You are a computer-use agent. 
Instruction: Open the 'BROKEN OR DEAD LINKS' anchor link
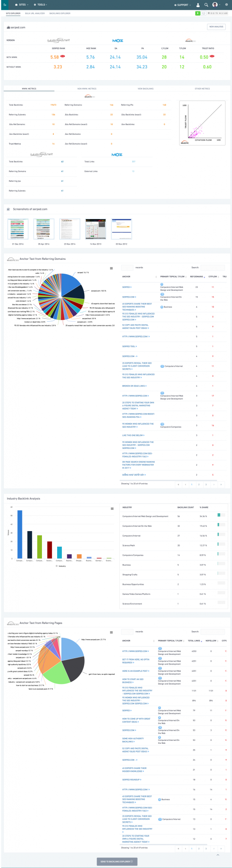click(x=135, y=386)
